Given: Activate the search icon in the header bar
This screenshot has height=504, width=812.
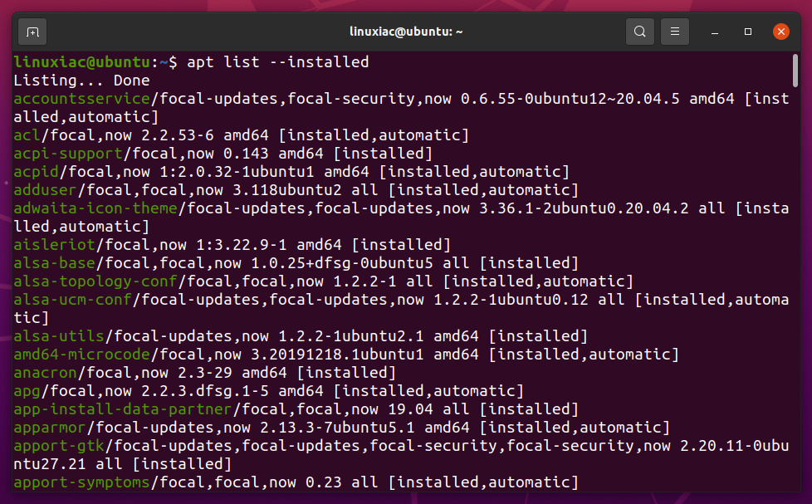Looking at the screenshot, I should [639, 31].
